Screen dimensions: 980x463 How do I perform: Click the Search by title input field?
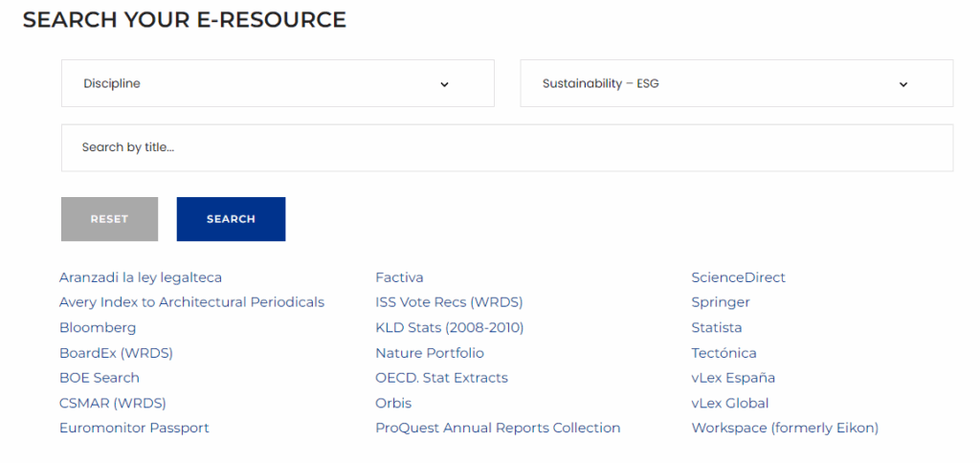[507, 148]
